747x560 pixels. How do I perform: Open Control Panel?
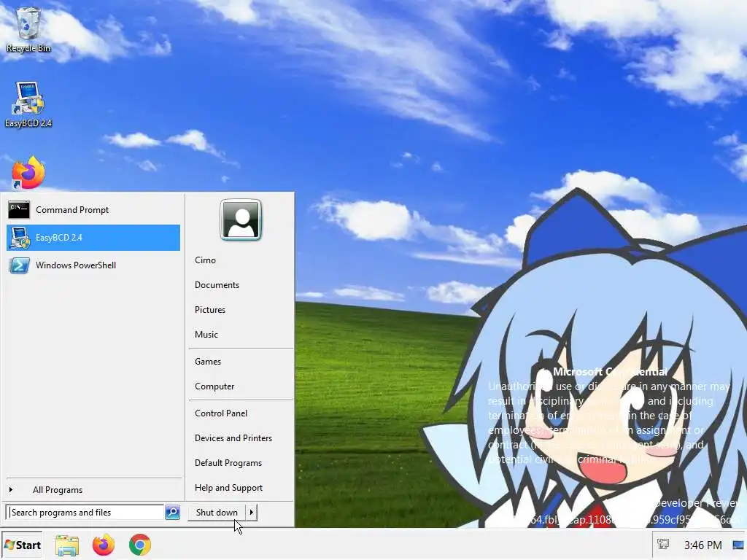click(x=221, y=413)
